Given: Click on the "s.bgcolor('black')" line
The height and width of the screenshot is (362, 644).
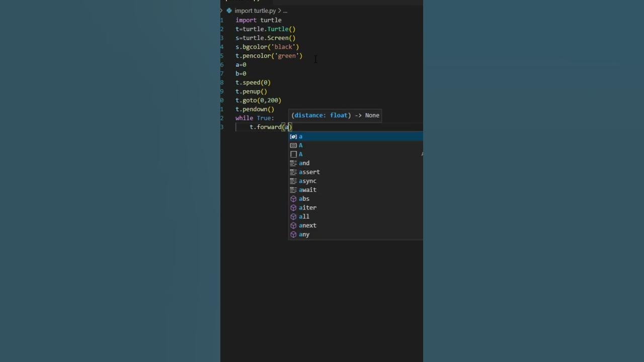Looking at the screenshot, I should [x=267, y=47].
